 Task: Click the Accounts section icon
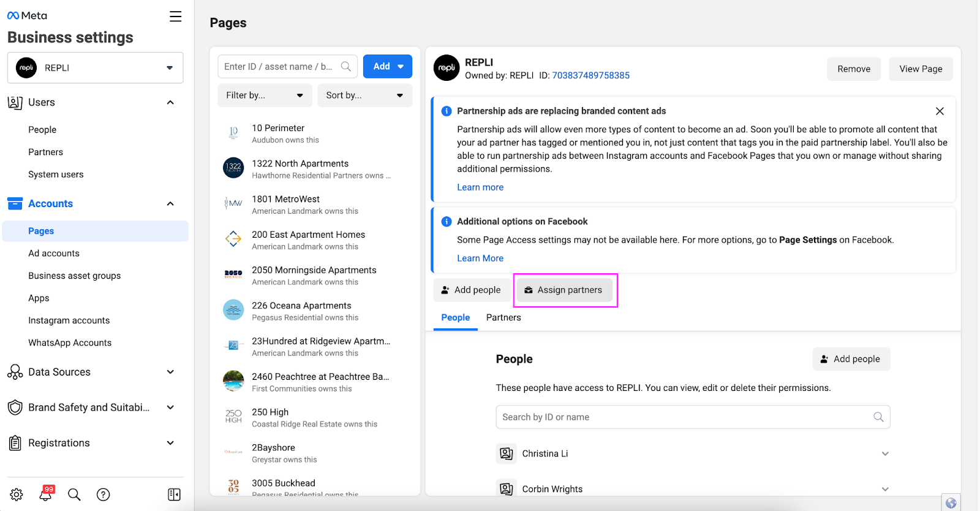15,203
